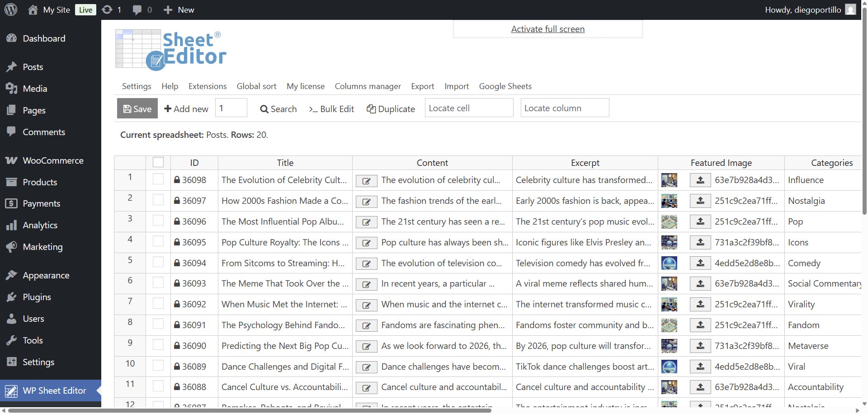Open WooCommerce in the sidebar
This screenshot has height=414, width=868.
53,160
